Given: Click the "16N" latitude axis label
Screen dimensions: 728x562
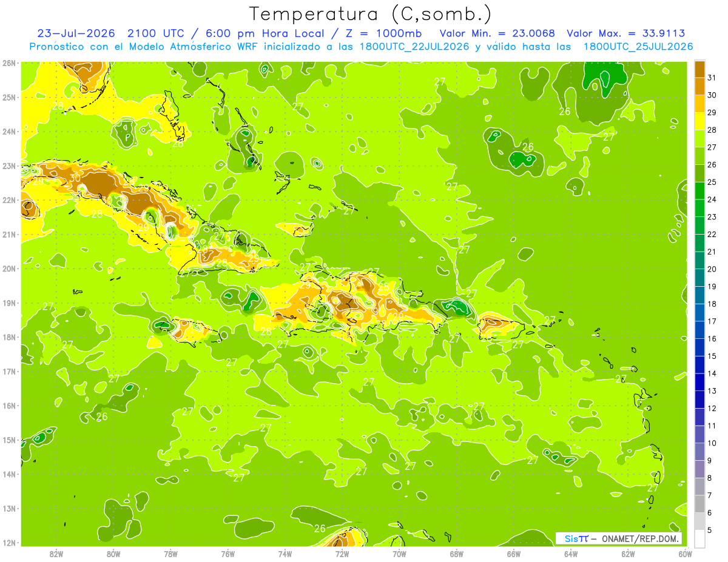Looking at the screenshot, I should (8, 406).
